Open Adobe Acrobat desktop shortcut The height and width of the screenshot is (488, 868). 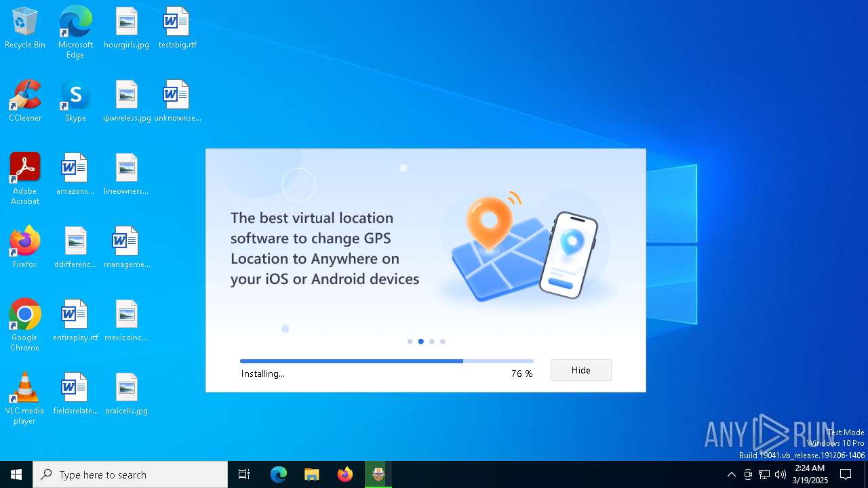click(25, 179)
